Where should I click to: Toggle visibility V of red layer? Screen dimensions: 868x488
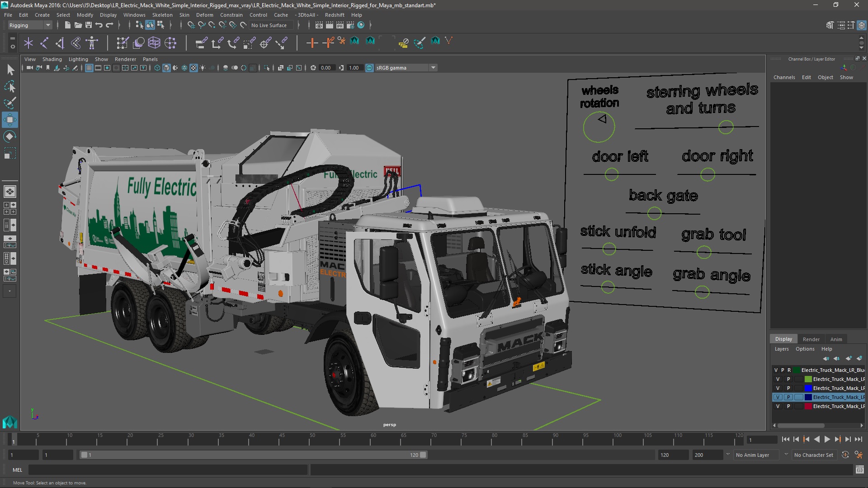click(778, 406)
